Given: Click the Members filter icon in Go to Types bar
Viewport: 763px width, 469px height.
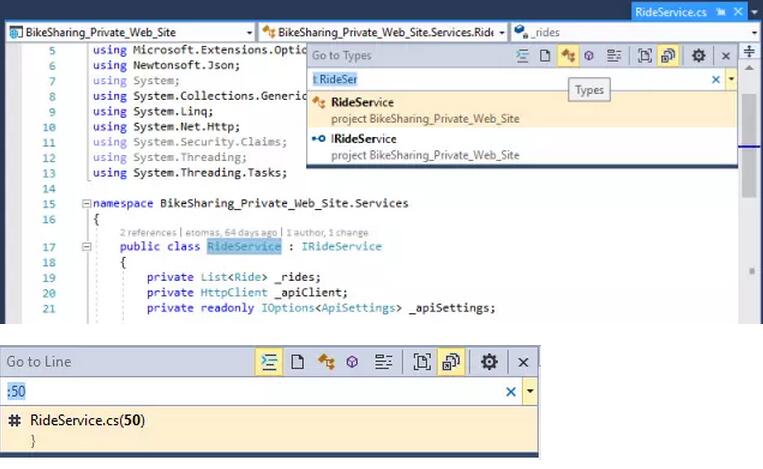Looking at the screenshot, I should click(x=589, y=56).
